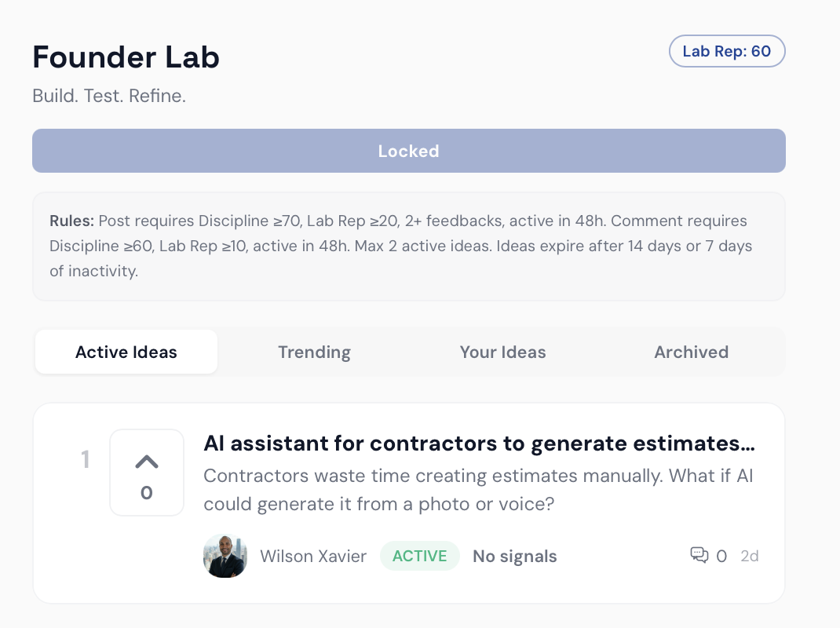This screenshot has height=628, width=840.
Task: View the Archived tab
Action: coord(691,352)
